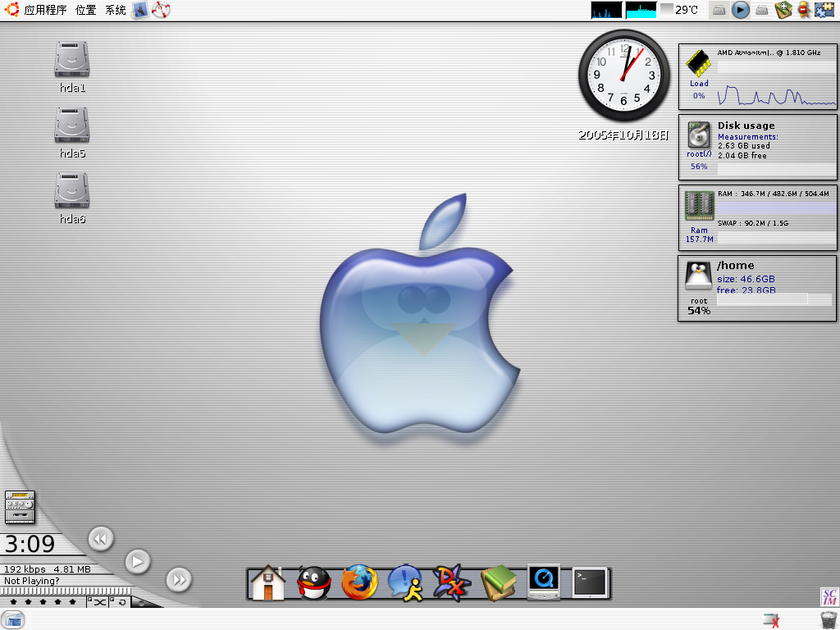The image size is (840, 630).
Task: Click the "Measurements:" label
Action: [x=748, y=137]
